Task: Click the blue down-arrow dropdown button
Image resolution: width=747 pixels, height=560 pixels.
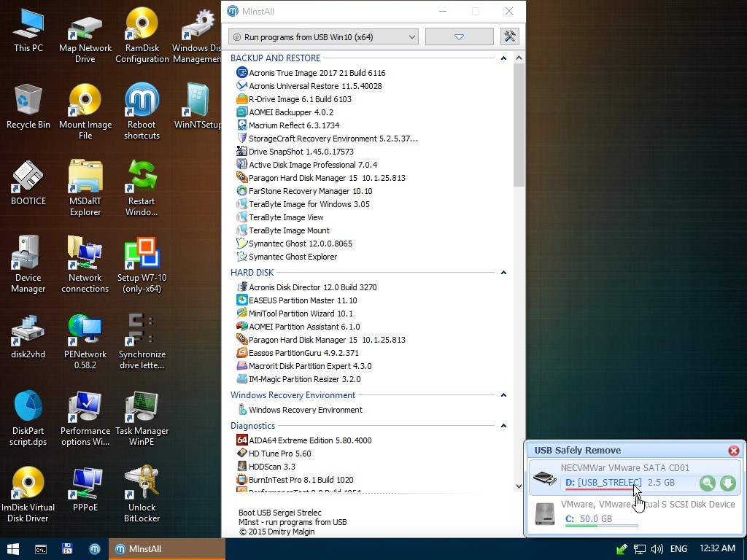Action: tap(460, 36)
